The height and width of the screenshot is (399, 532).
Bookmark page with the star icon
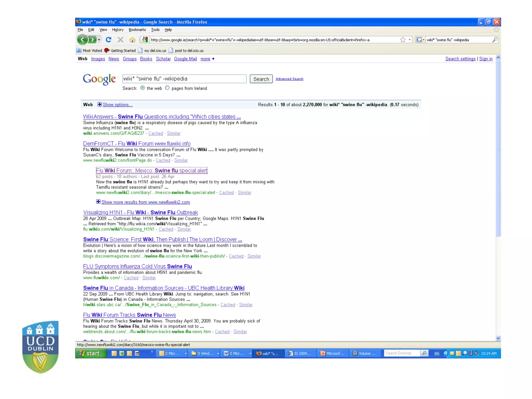(403, 40)
